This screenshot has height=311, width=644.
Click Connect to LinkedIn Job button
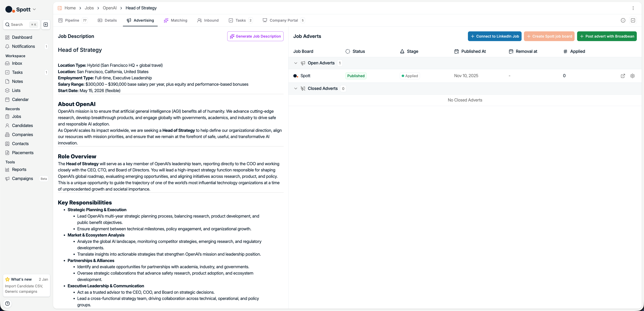(495, 36)
